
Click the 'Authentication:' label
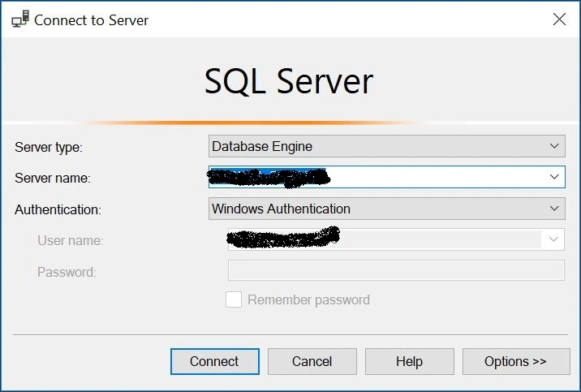pyautogui.click(x=58, y=209)
